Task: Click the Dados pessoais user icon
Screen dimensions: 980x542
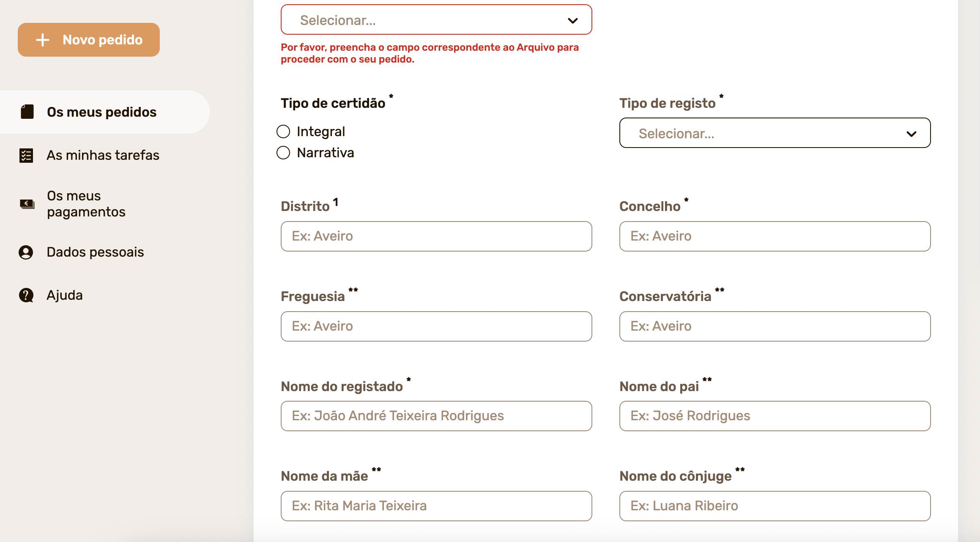Action: (26, 252)
